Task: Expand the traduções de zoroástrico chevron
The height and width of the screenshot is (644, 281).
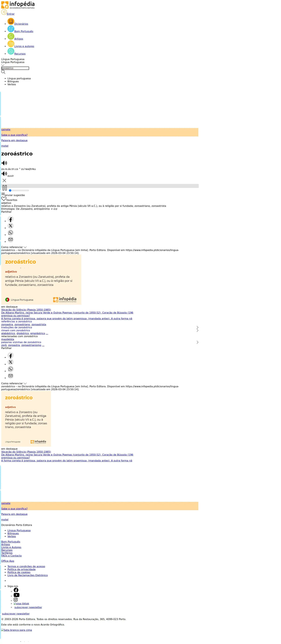Action: [x=197, y=328]
